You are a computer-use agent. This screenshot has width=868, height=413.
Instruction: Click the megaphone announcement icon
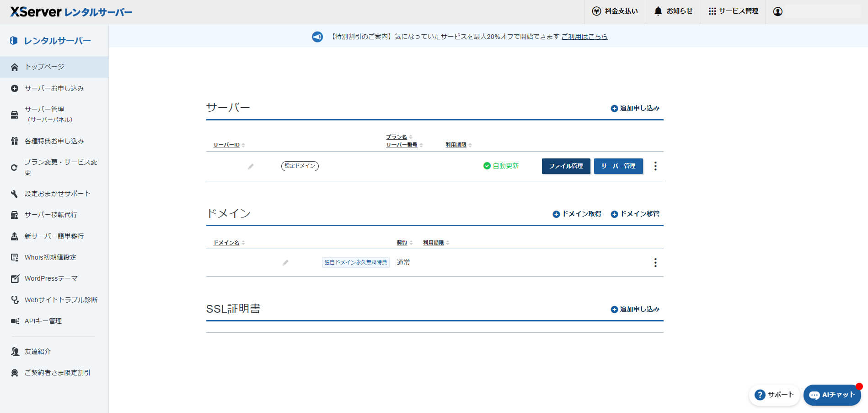(317, 37)
